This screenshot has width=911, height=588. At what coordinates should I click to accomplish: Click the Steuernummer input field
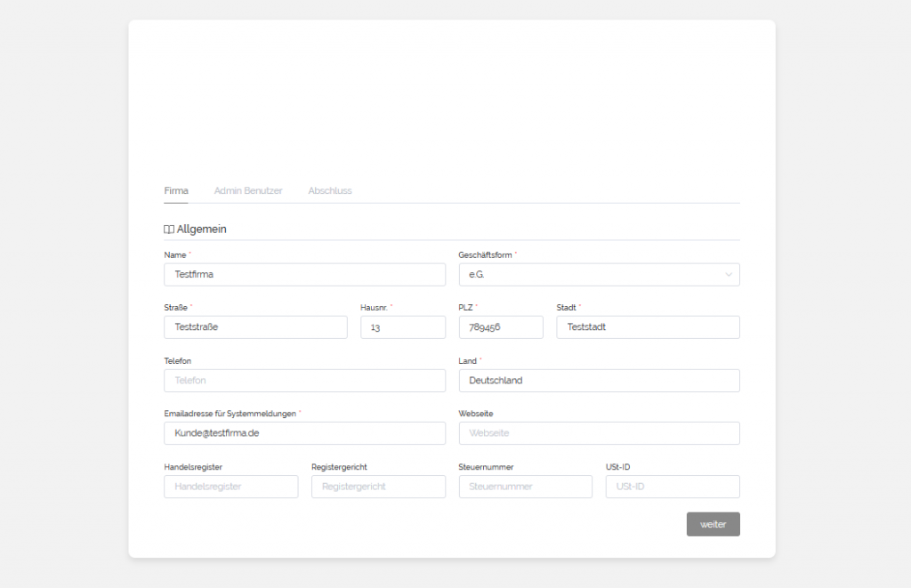525,487
